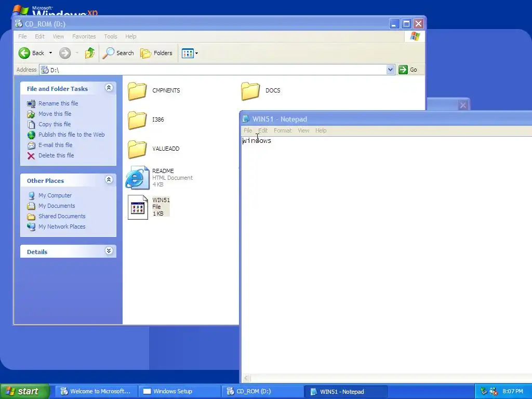Click Rename this file task
Screen dimensions: 532x399
pos(58,103)
